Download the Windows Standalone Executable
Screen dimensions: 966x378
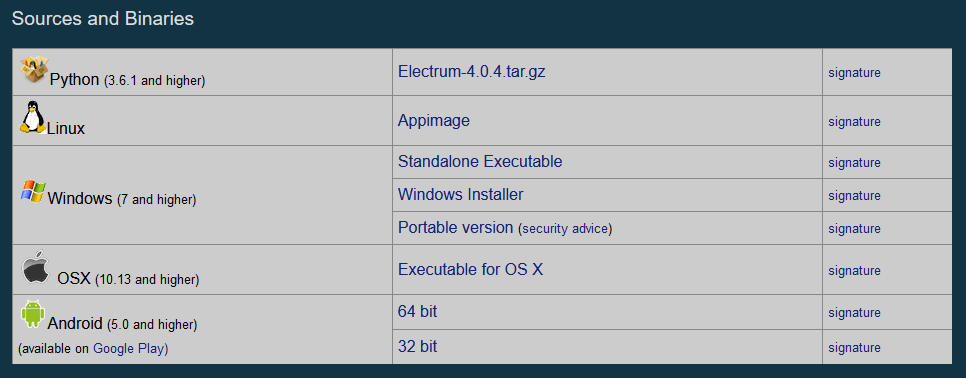coord(480,161)
